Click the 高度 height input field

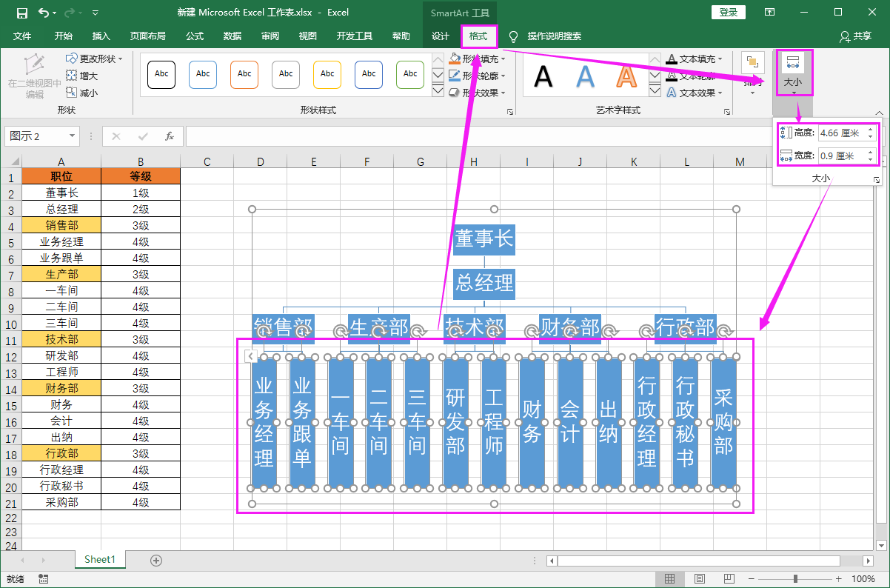pos(840,133)
